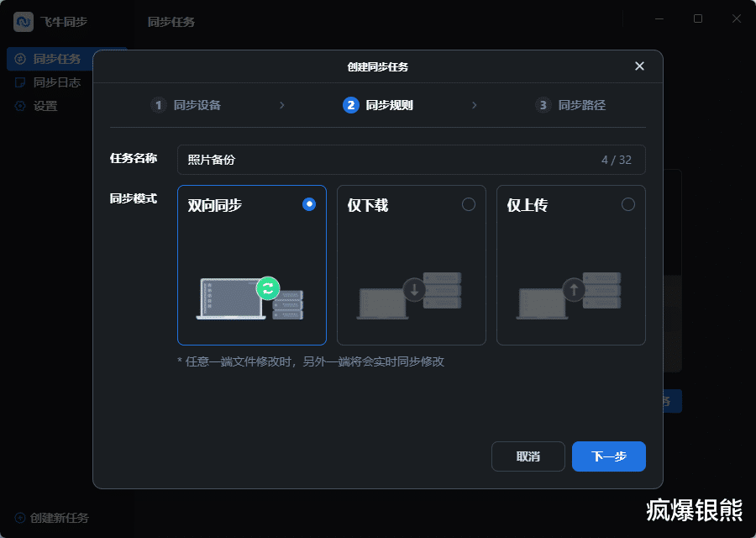The width and height of the screenshot is (756, 538).
Task: Click the two-way sync laptop illustration
Action: click(x=249, y=298)
